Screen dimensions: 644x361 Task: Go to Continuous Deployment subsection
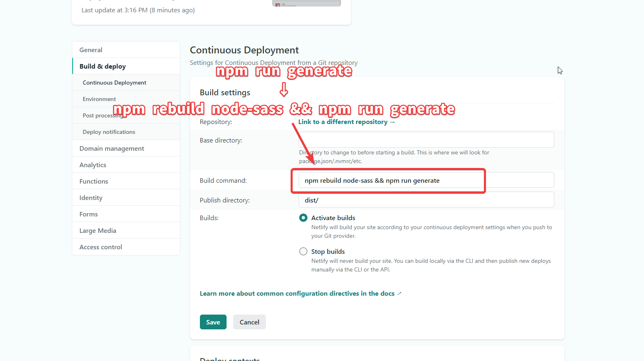pyautogui.click(x=126, y=83)
